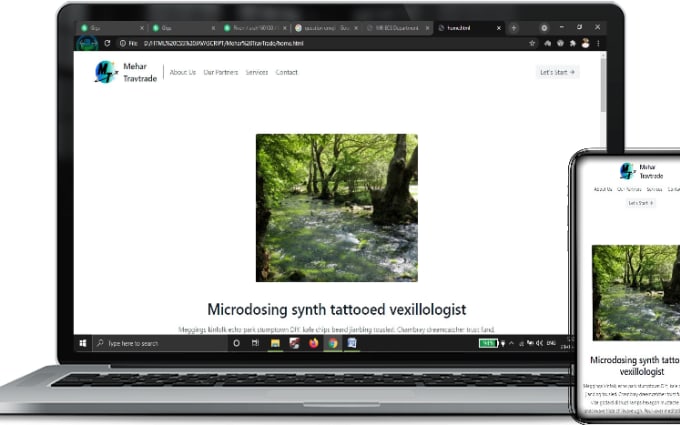Switch to the Google search browser tab

pyautogui.click(x=325, y=28)
